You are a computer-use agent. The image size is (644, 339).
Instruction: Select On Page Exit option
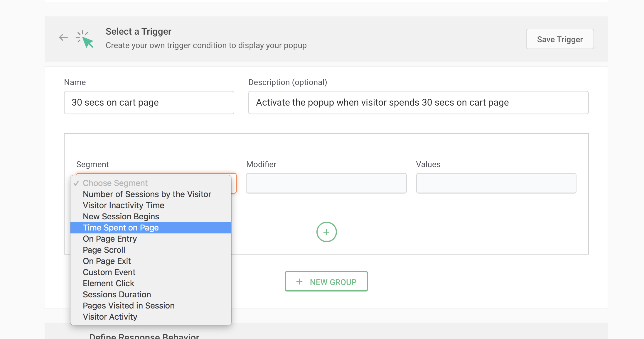click(107, 261)
